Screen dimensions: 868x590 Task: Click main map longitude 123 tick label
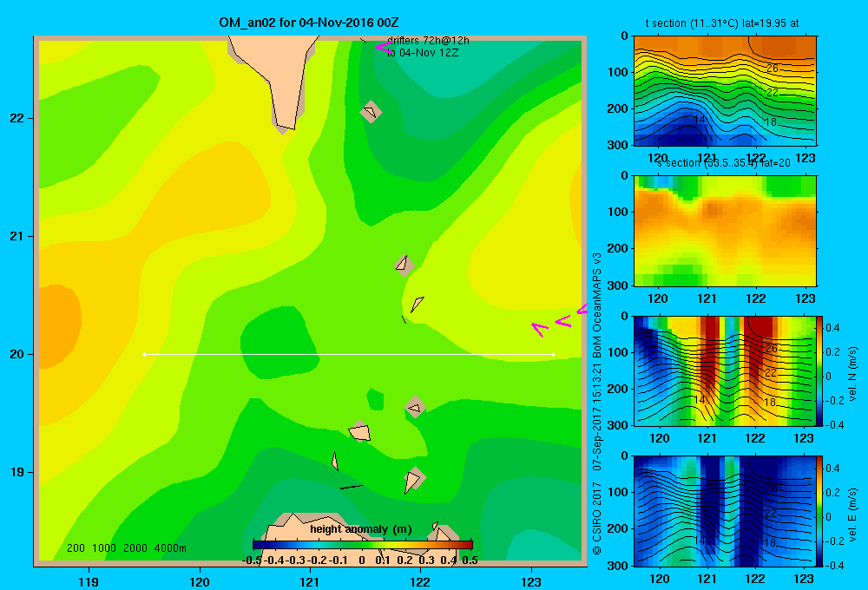tap(531, 581)
